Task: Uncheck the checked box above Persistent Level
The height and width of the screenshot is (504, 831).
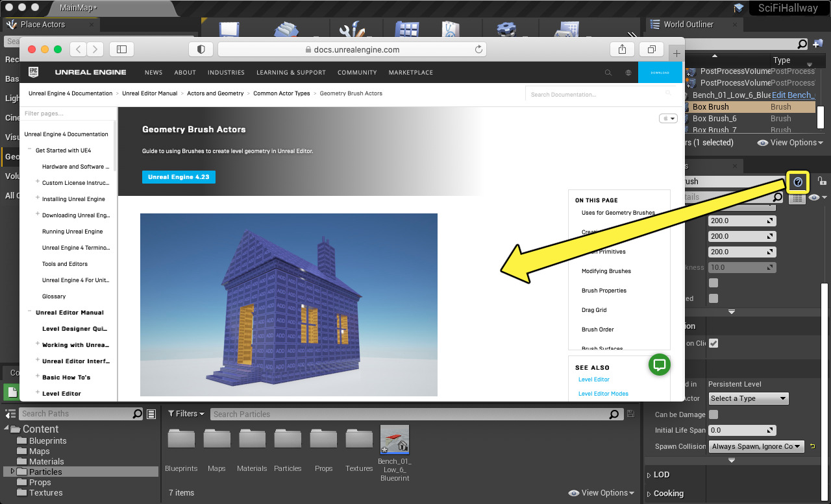Action: [x=713, y=343]
